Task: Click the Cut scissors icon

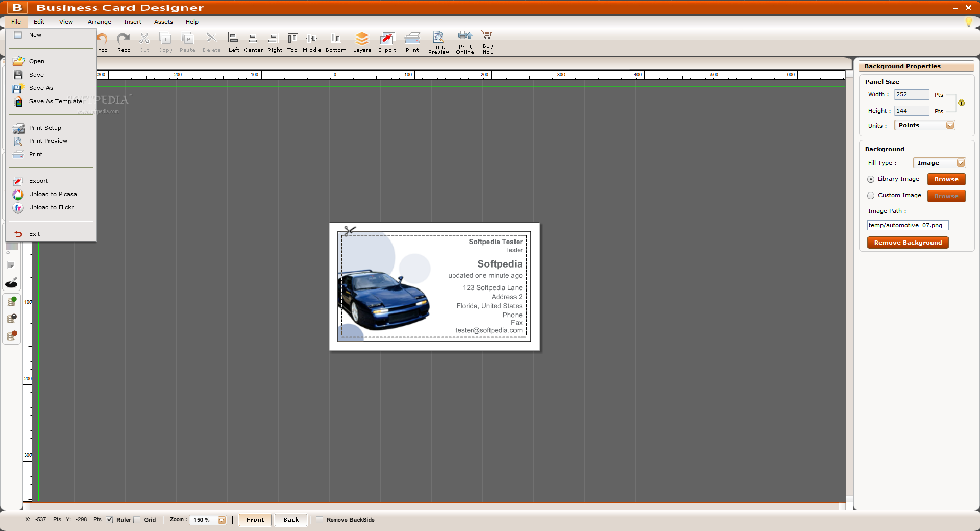Action: 144,42
